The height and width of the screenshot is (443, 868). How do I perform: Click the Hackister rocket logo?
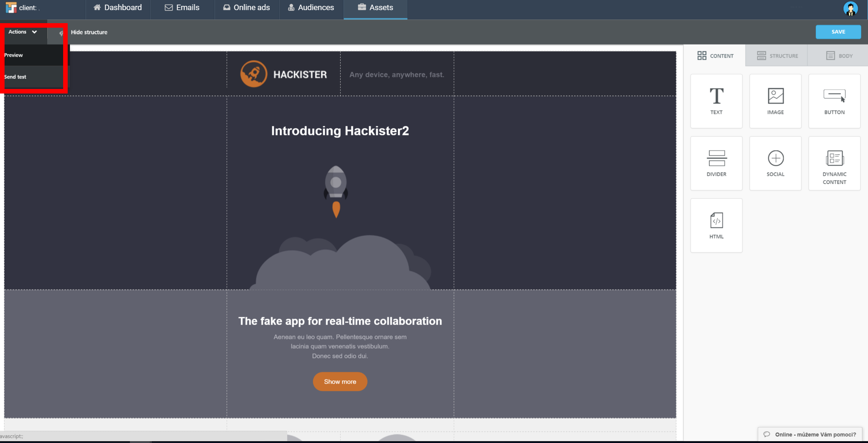pyautogui.click(x=253, y=74)
